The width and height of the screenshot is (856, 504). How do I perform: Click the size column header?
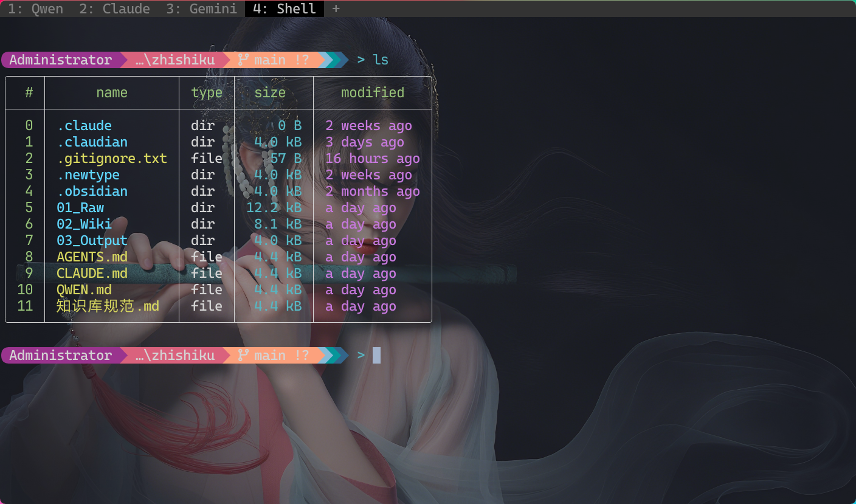coord(270,92)
